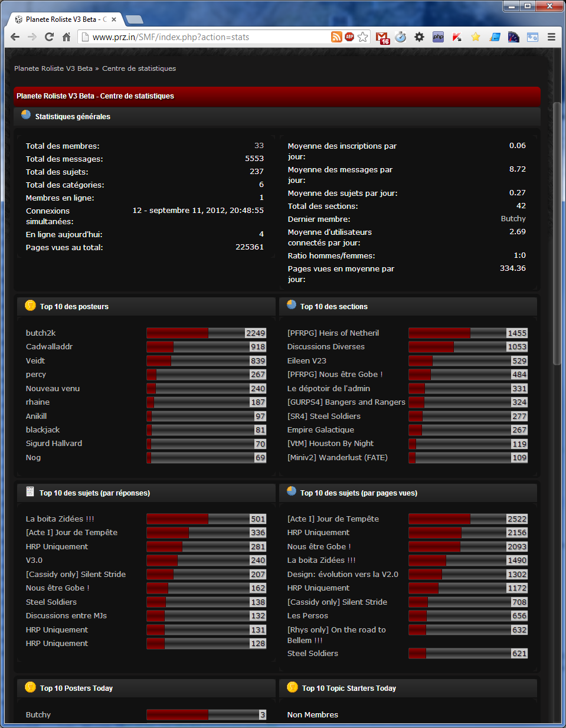Navigate back to the previous page

(15, 37)
